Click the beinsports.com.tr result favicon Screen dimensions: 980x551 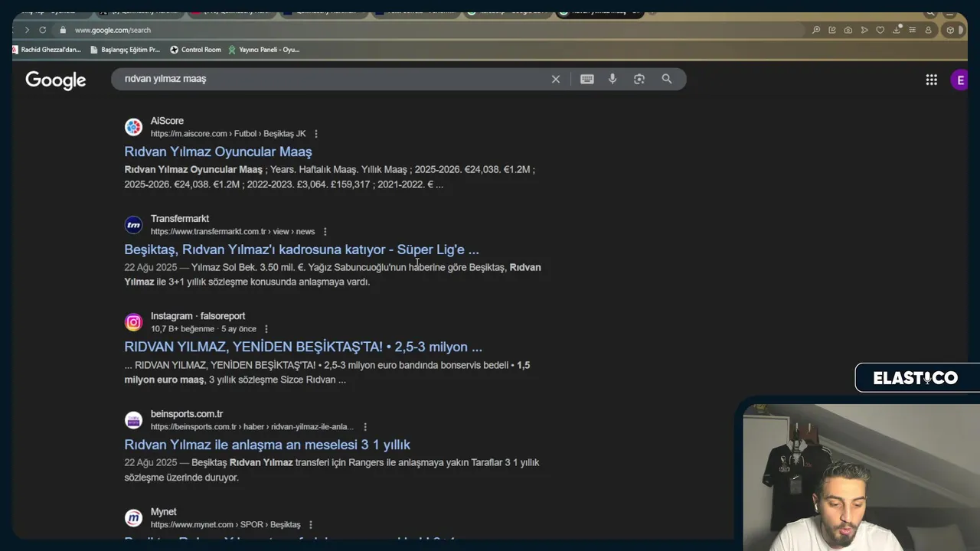pyautogui.click(x=134, y=420)
